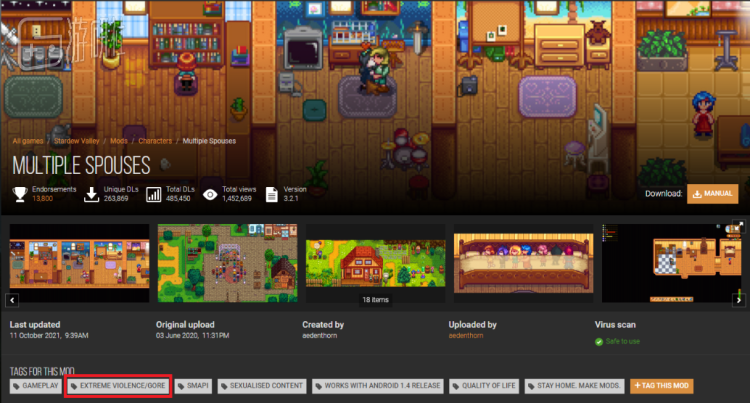
Task: Click the Manual download button
Action: pos(712,194)
